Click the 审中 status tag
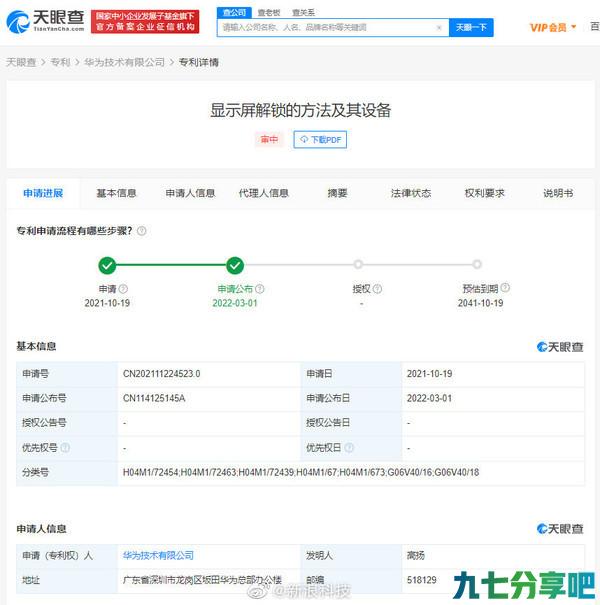 (269, 140)
